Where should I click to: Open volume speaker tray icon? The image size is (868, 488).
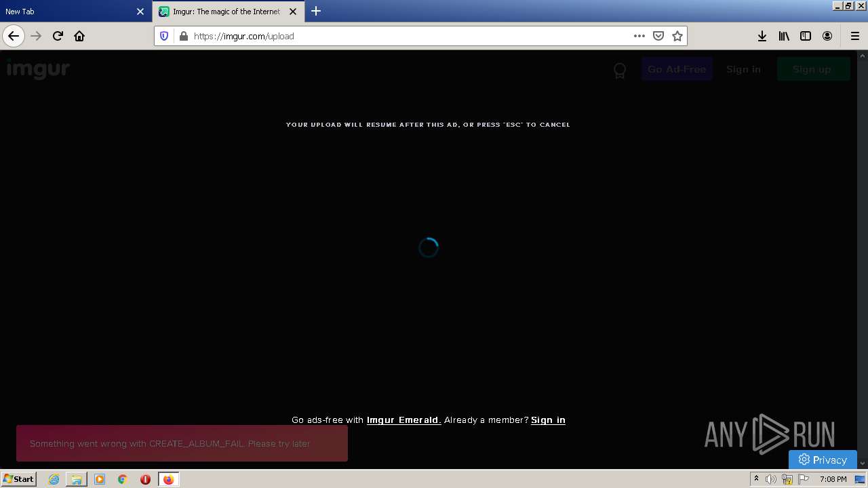click(771, 479)
